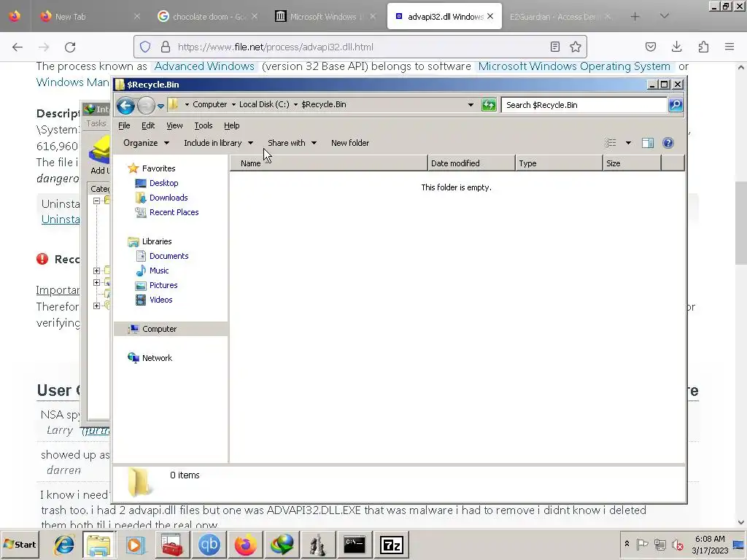
Task: Click the Change your view icon
Action: tap(611, 143)
